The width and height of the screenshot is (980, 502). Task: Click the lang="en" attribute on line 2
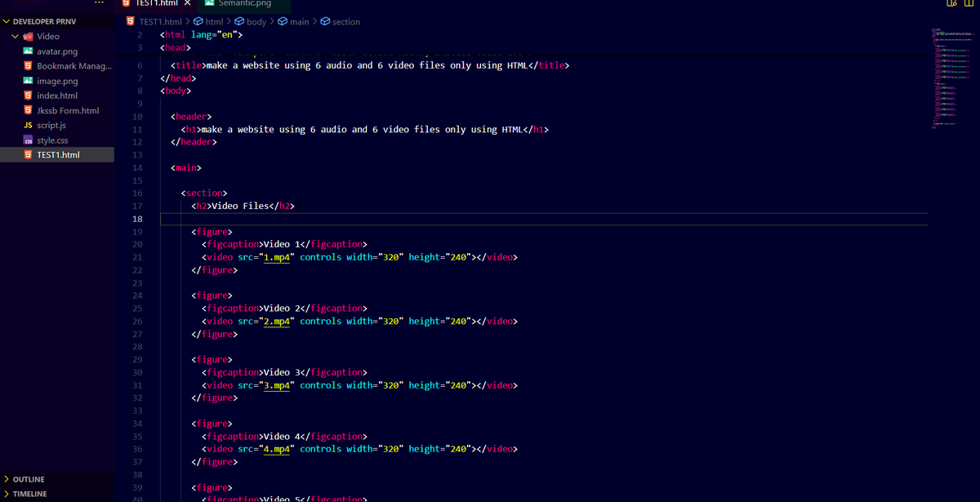pyautogui.click(x=214, y=35)
